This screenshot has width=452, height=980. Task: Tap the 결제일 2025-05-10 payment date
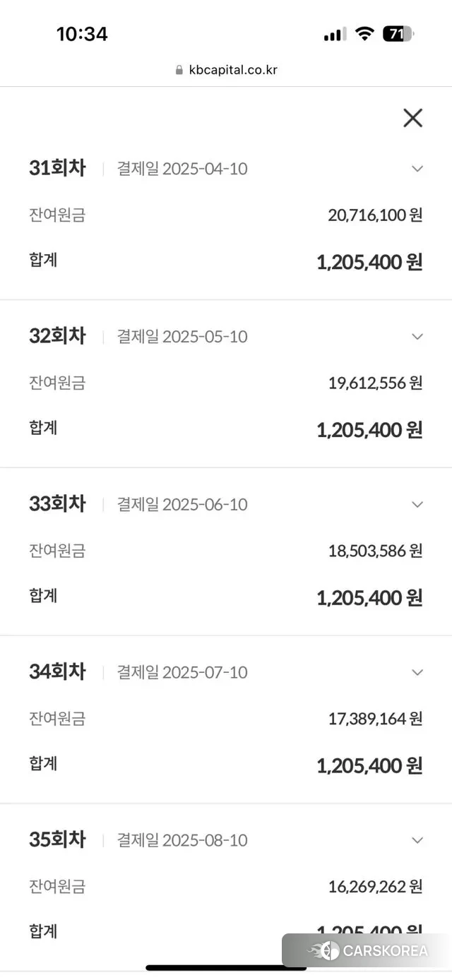click(x=182, y=337)
